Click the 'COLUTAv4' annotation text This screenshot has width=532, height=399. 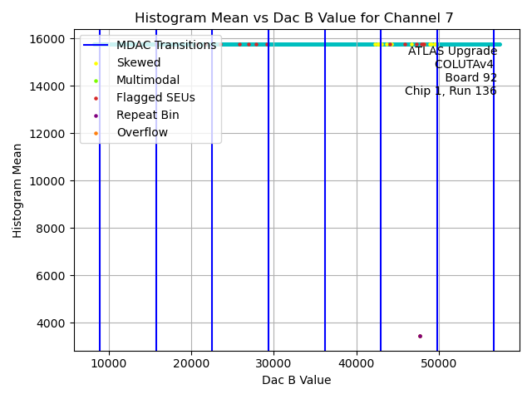[465, 65]
